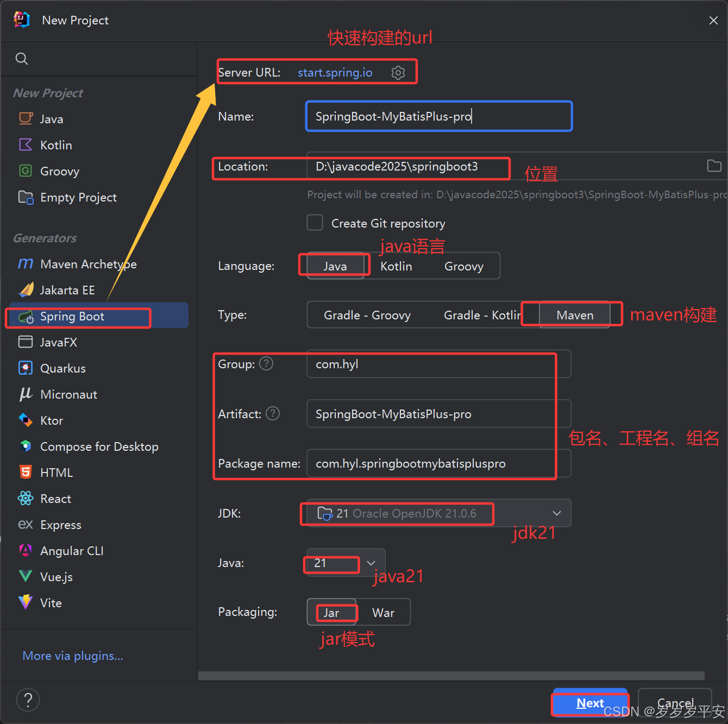Open More via plugins link
Image resolution: width=728 pixels, height=724 pixels.
click(x=73, y=656)
